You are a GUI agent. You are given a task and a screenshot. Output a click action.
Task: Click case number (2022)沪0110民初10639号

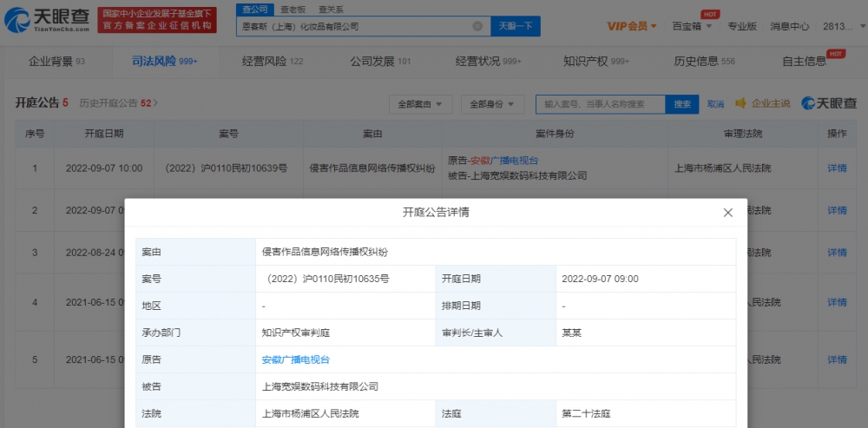[227, 168]
